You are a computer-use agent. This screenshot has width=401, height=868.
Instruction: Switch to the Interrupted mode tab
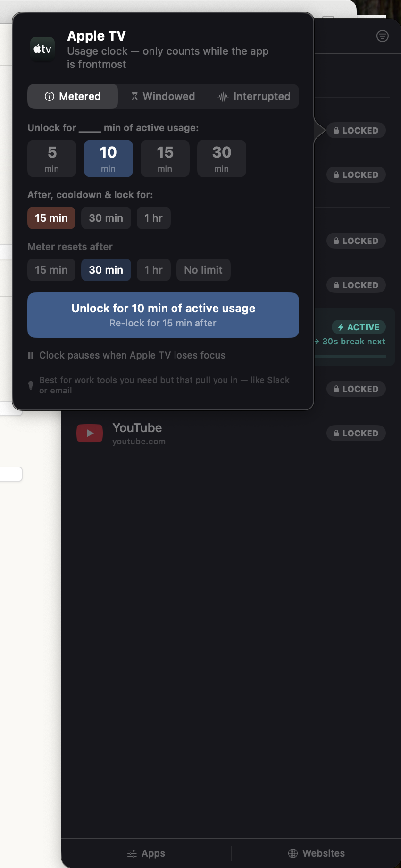[254, 96]
